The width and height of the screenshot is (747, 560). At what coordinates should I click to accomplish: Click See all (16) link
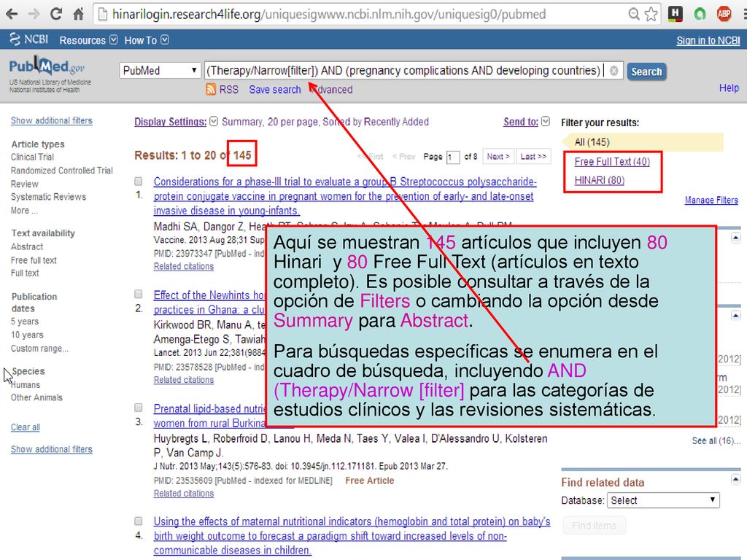tap(716, 440)
